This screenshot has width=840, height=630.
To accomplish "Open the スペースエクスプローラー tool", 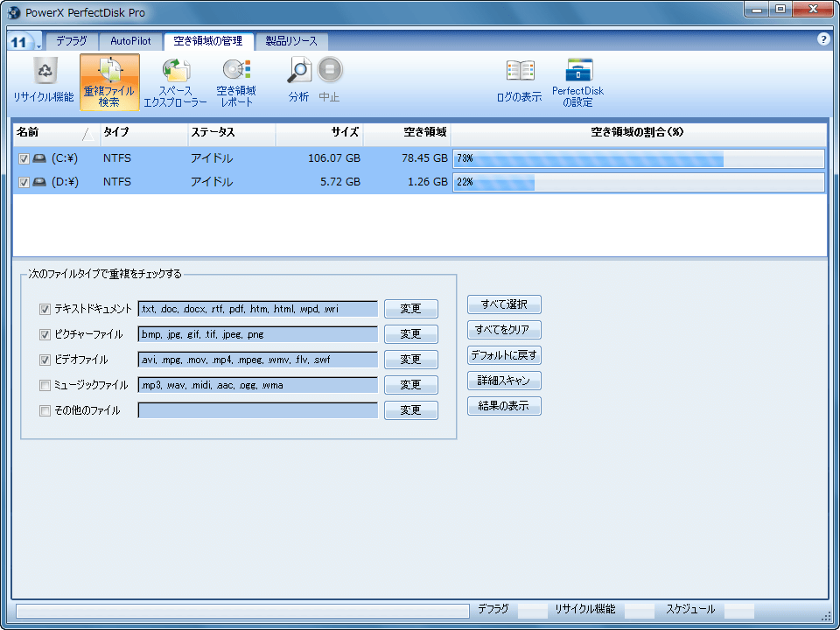I will [x=176, y=82].
